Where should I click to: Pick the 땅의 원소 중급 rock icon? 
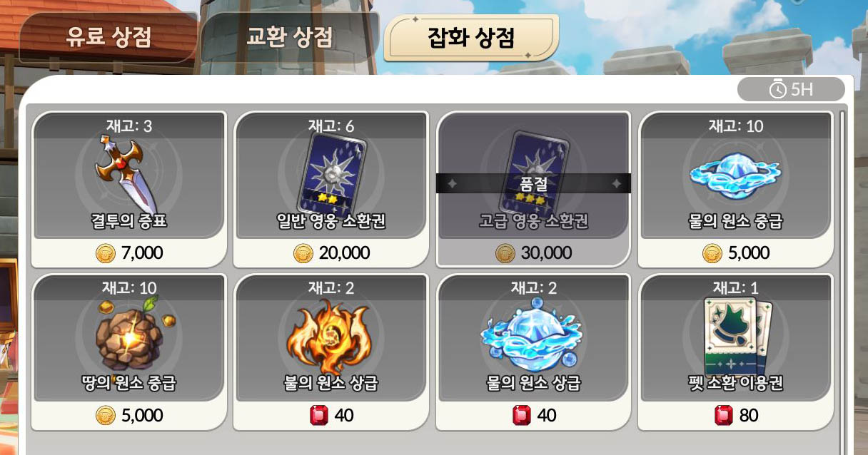[x=131, y=334]
